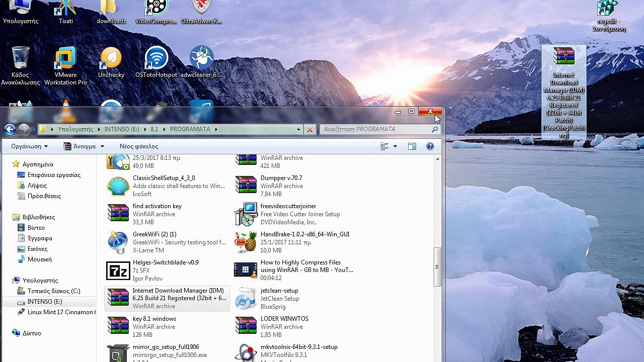
Task: Click the search magnifier icon
Action: point(435,129)
